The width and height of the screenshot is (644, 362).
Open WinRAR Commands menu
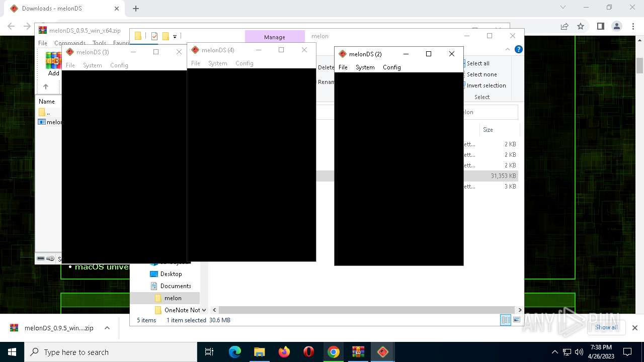(70, 43)
